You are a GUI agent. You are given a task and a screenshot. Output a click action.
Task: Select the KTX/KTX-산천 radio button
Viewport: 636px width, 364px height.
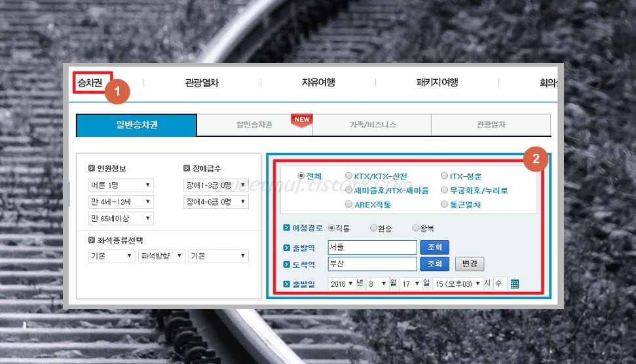348,175
